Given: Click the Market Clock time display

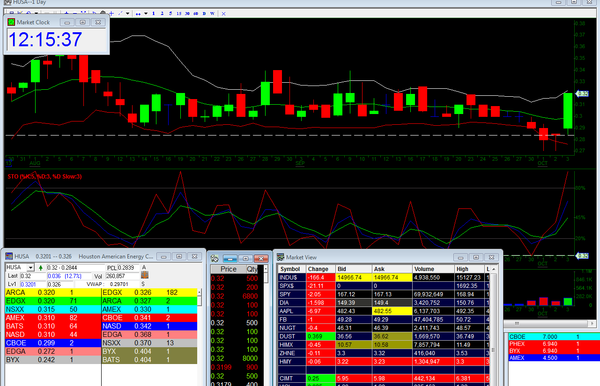Looking at the screenshot, I should 45,40.
